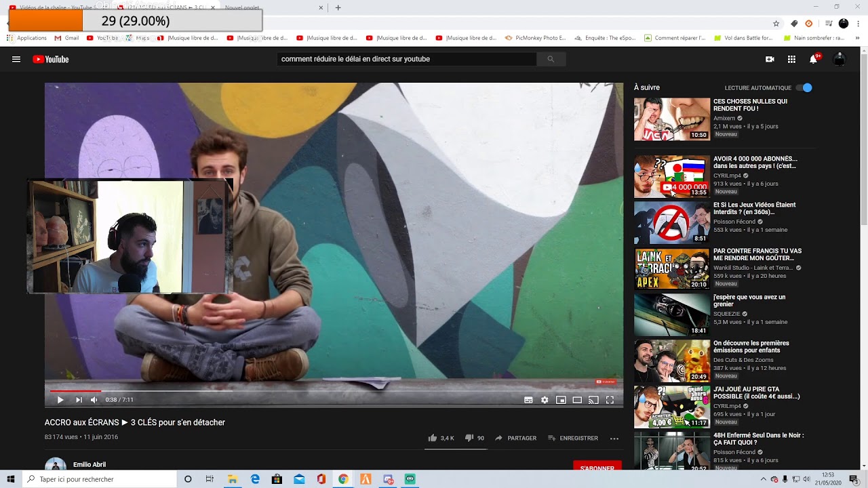Image resolution: width=868 pixels, height=488 pixels.
Task: Toggle theater mode in the player
Action: (x=577, y=400)
